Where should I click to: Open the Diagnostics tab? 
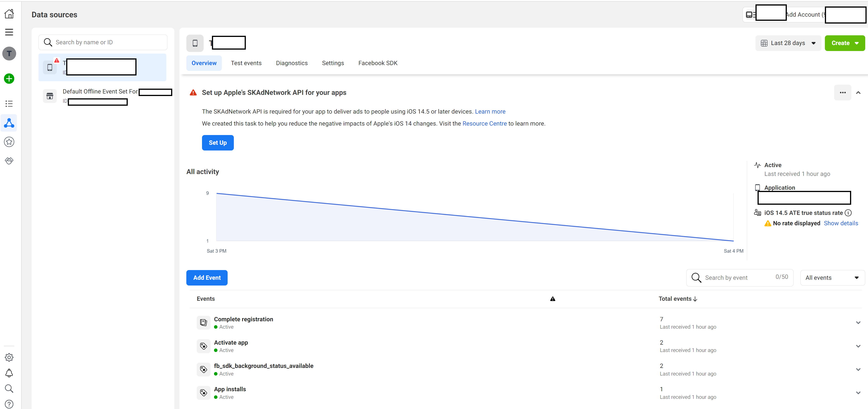(x=291, y=63)
